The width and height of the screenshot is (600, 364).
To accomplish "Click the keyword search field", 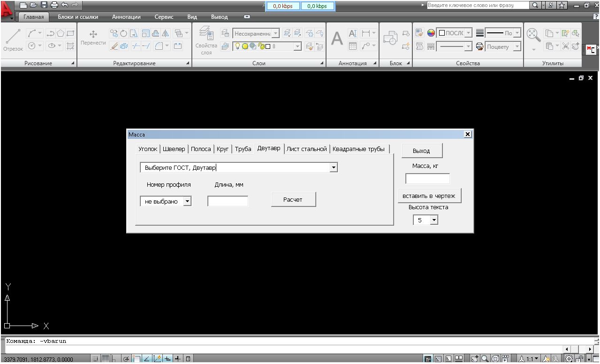I will point(477,5).
